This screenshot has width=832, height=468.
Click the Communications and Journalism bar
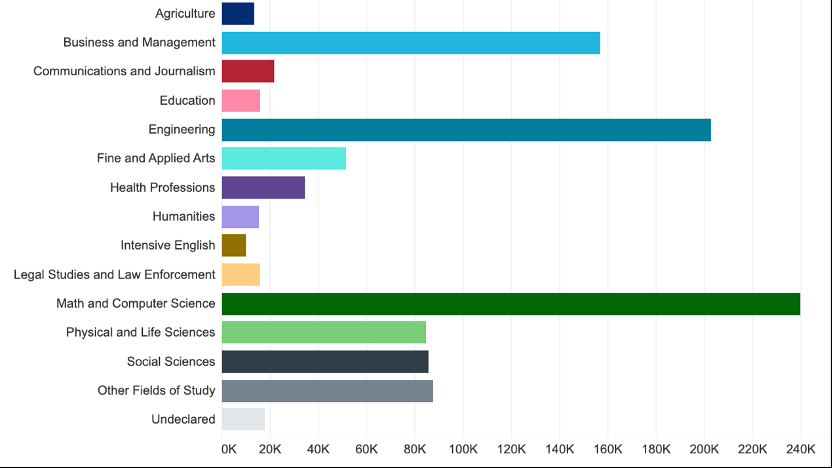tap(248, 72)
